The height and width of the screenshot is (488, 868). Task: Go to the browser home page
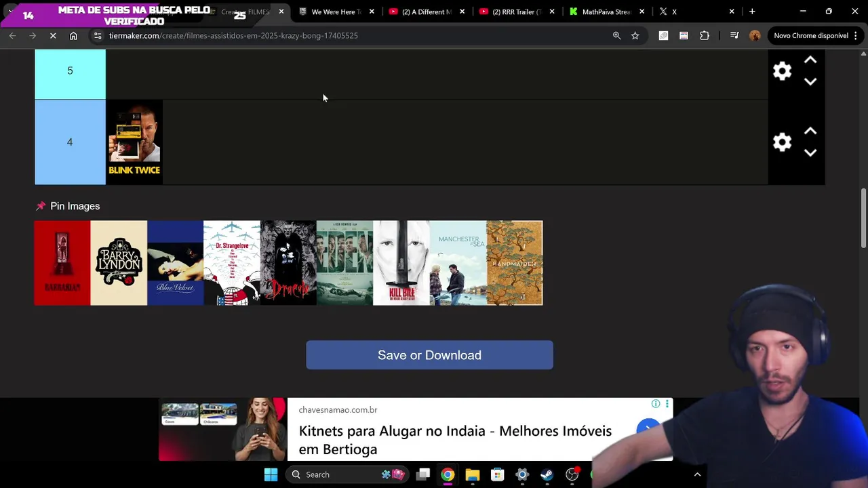73,36
